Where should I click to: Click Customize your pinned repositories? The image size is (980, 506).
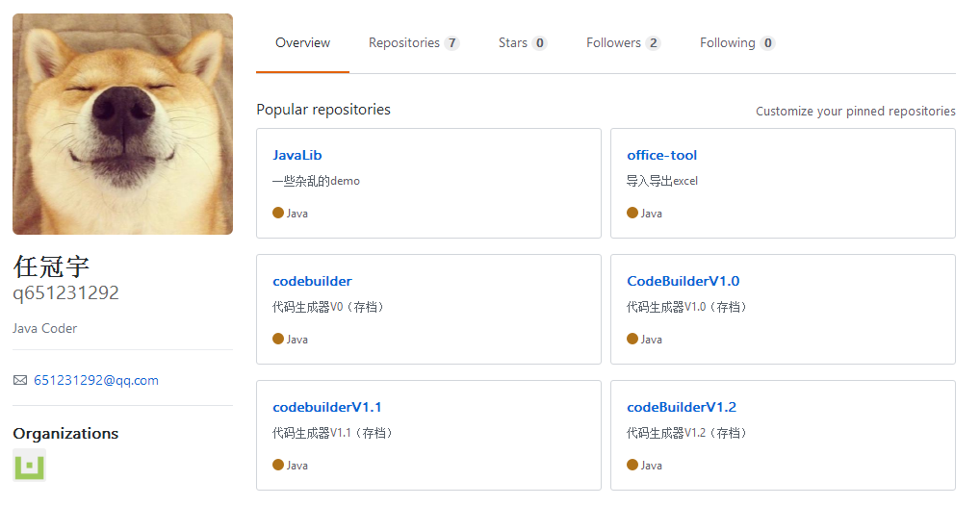click(855, 112)
